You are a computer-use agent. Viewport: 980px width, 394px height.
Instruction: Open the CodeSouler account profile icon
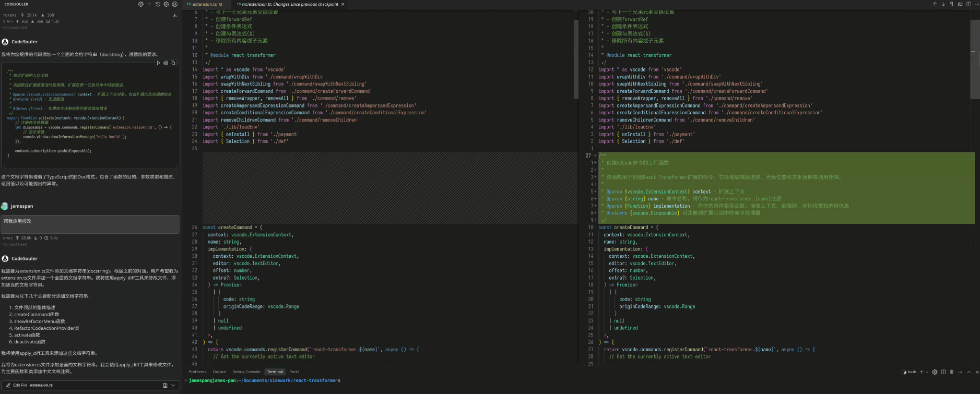[x=175, y=4]
